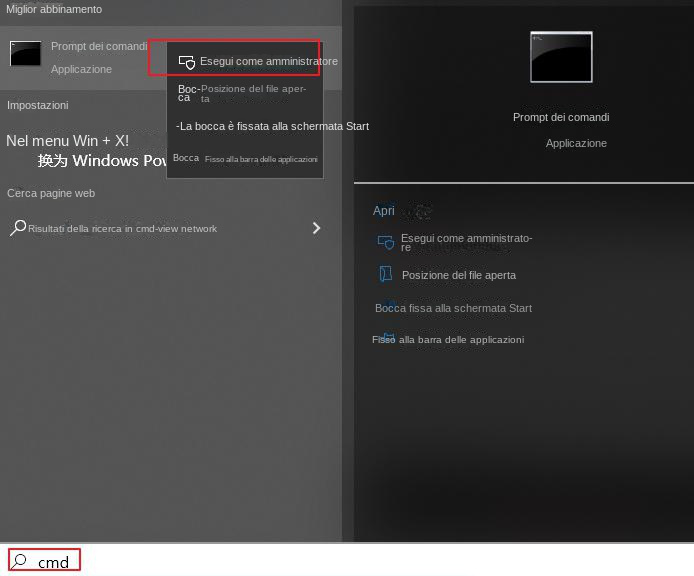Click the Miglior abbinamento heading
The image size is (694, 576).
coord(54,9)
